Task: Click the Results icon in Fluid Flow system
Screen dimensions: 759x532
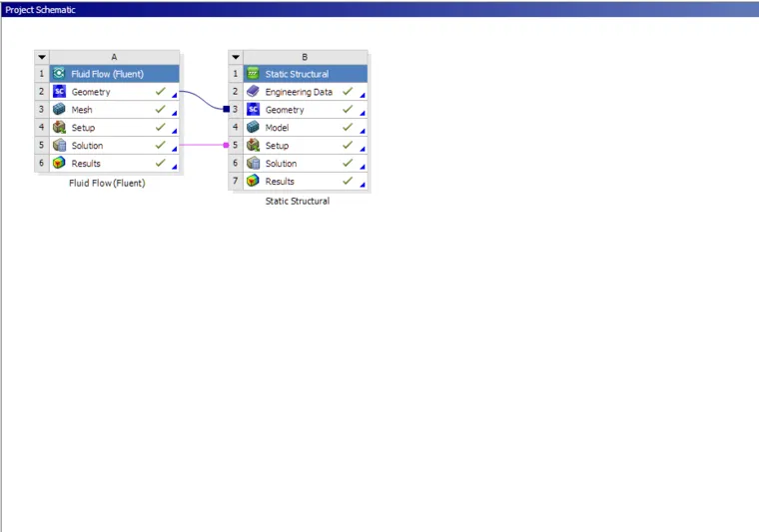Action: (x=59, y=163)
